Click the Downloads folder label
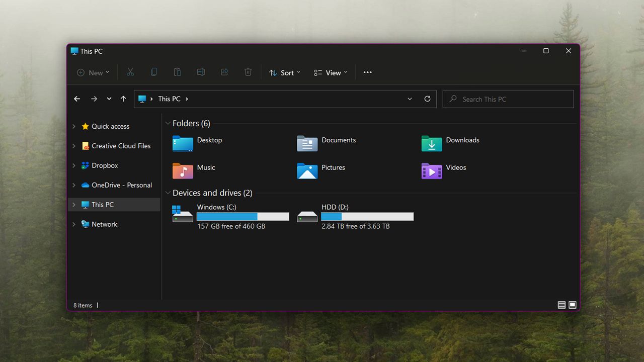 tap(462, 140)
